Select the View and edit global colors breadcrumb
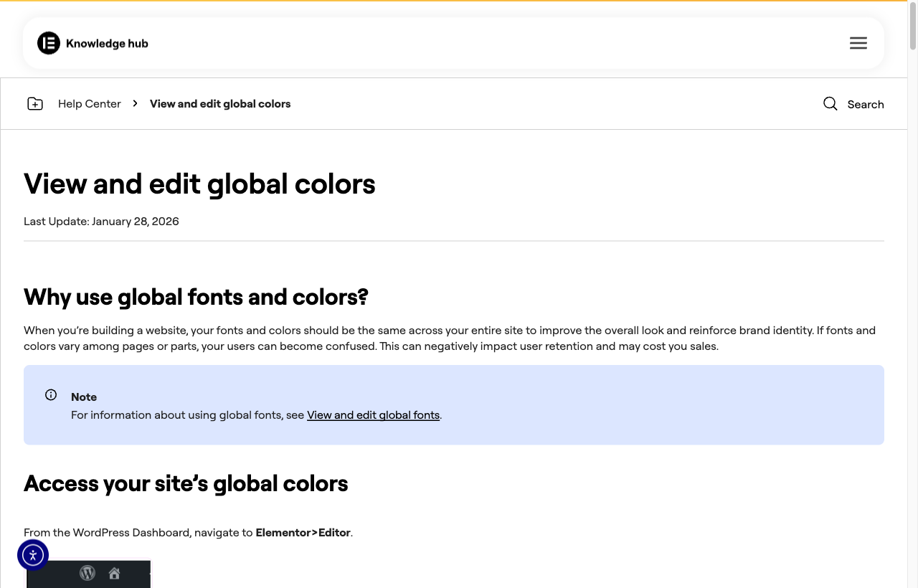Screen dimensions: 918x588 coord(220,104)
